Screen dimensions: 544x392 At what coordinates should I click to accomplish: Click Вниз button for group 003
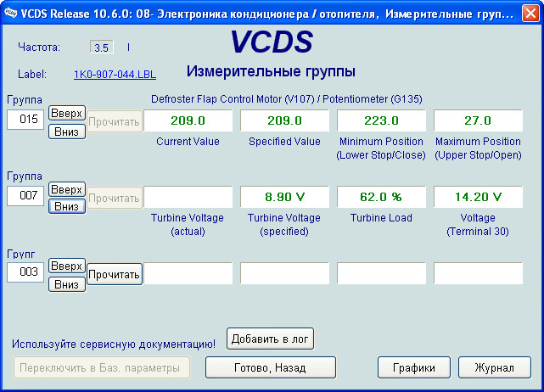point(66,284)
